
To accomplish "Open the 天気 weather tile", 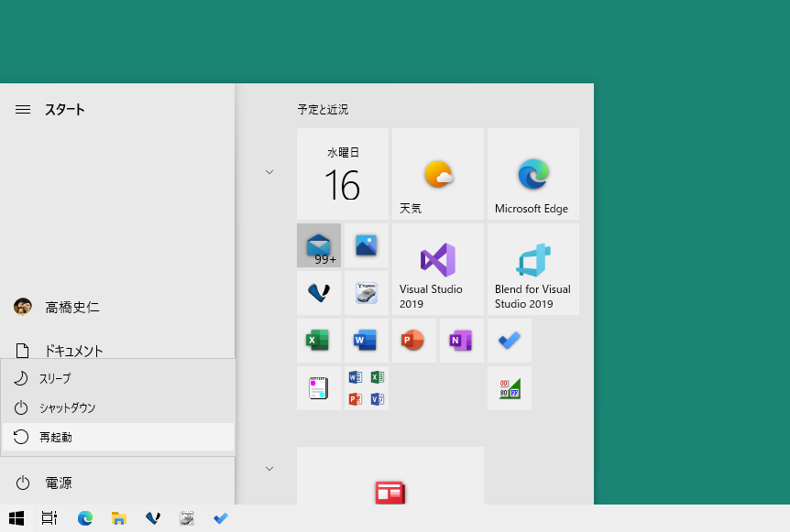I will pos(438,174).
